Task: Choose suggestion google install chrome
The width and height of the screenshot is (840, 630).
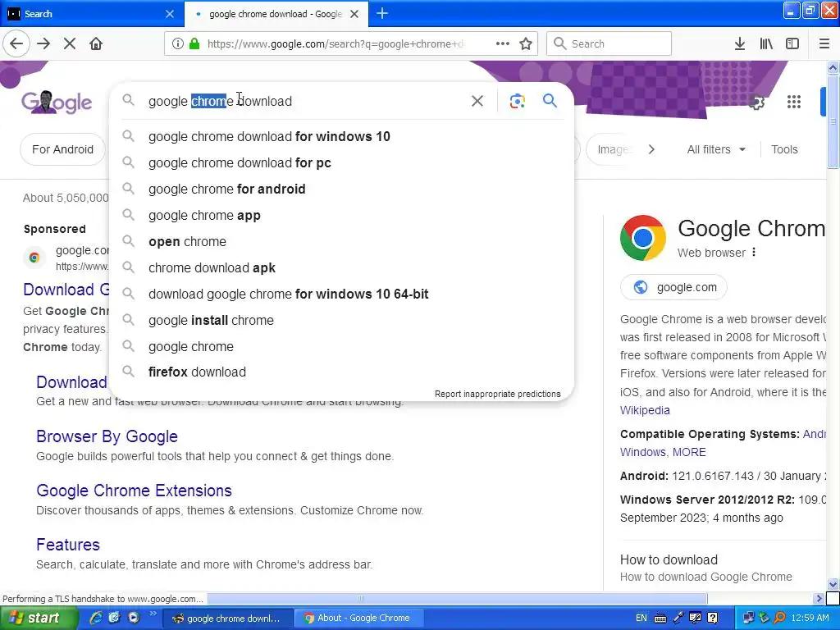Action: click(x=341, y=321)
